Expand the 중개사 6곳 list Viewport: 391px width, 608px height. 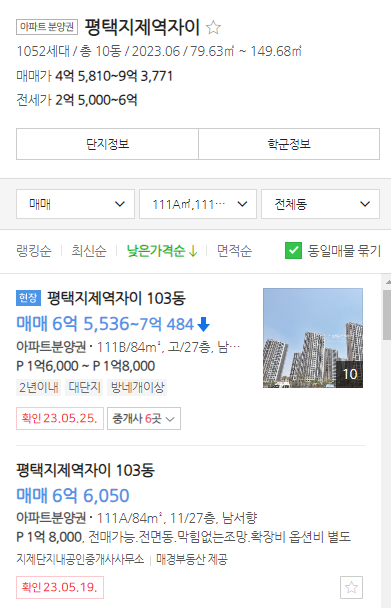144,418
